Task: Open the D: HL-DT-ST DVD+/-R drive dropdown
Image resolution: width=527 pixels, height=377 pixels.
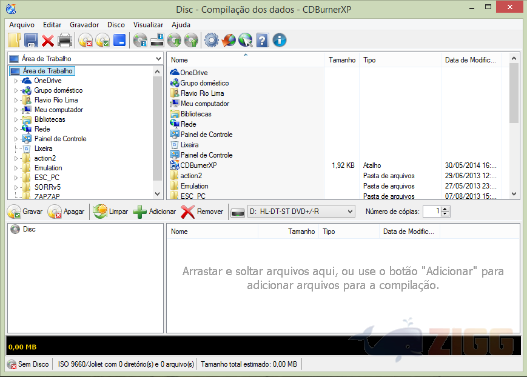Action: coord(301,212)
